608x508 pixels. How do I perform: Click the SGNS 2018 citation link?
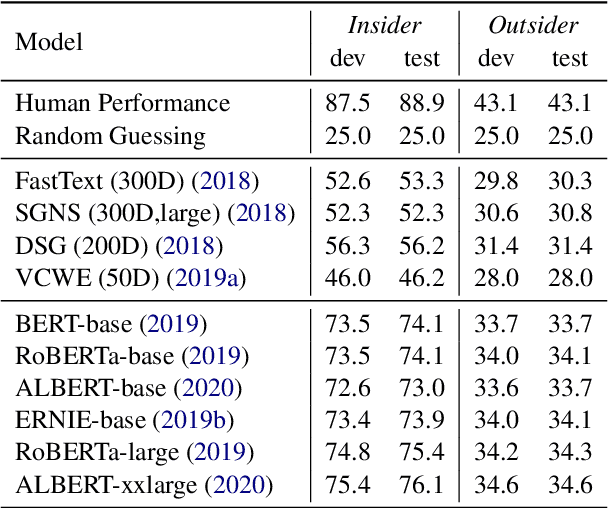coord(264,213)
